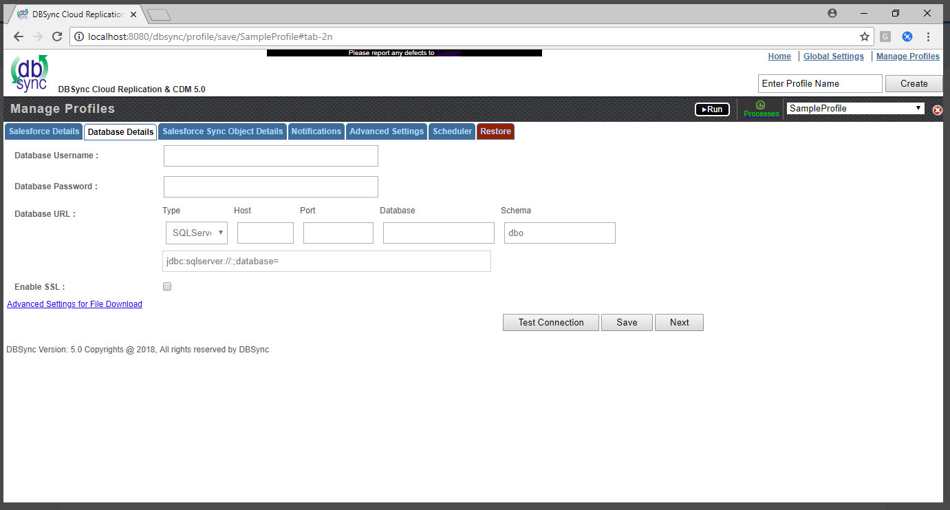Open the Chrome three-dot menu
The image size is (950, 510).
928,36
